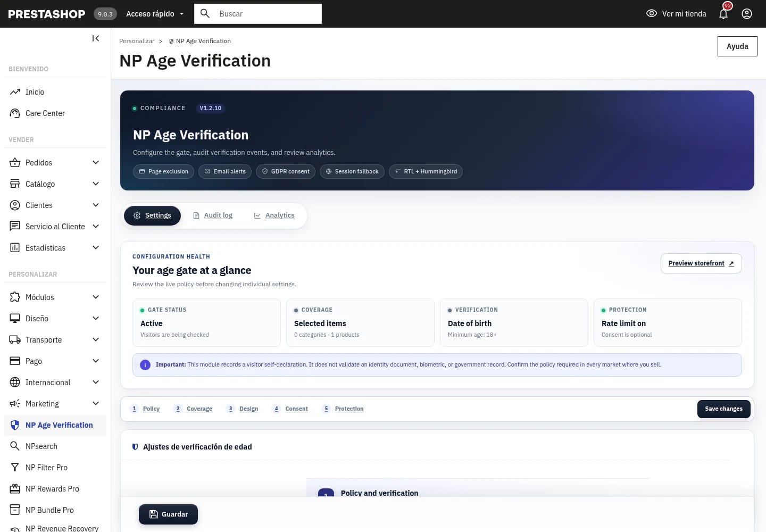Image resolution: width=766 pixels, height=532 pixels.
Task: Click the PrestaShop logo
Action: click(x=47, y=14)
